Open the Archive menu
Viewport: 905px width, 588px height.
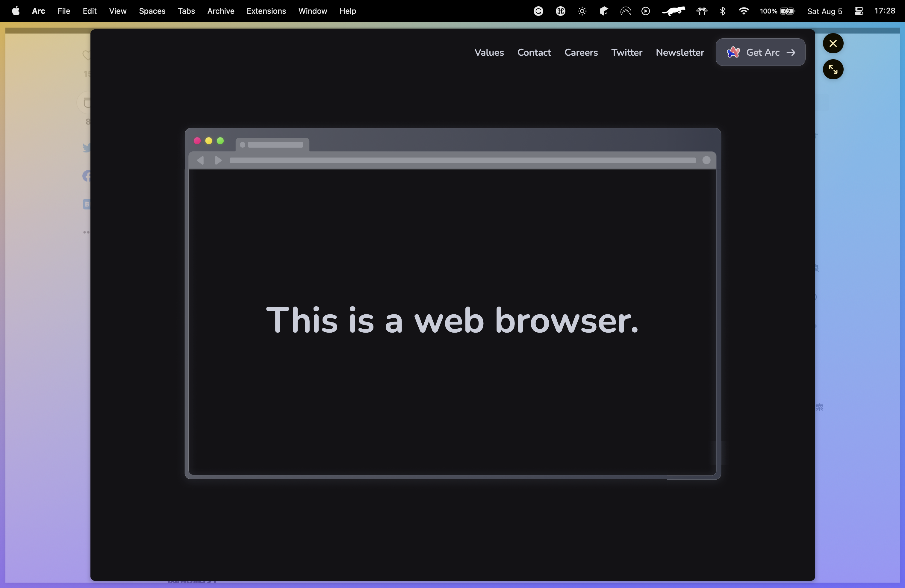[x=220, y=11]
